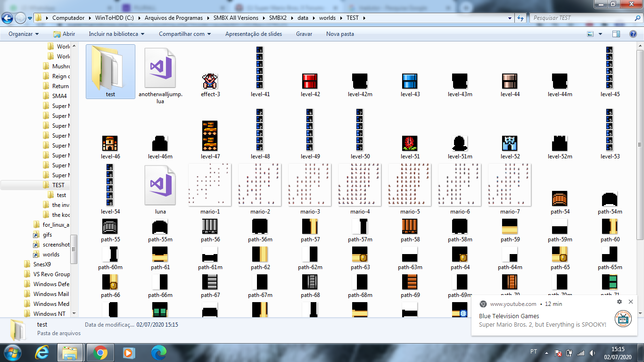
Task: Select the level-52 blue fortress icon
Action: [x=510, y=143]
